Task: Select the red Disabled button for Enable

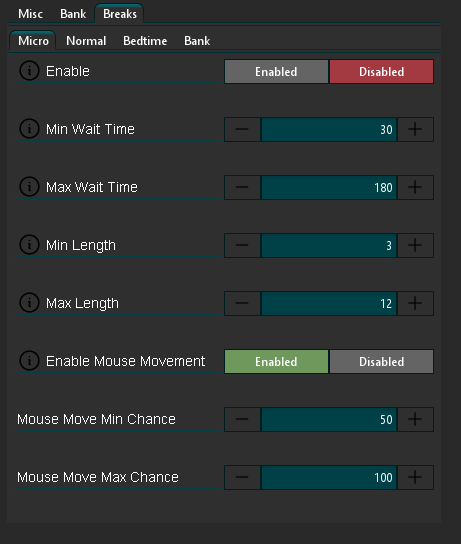Action: click(381, 71)
